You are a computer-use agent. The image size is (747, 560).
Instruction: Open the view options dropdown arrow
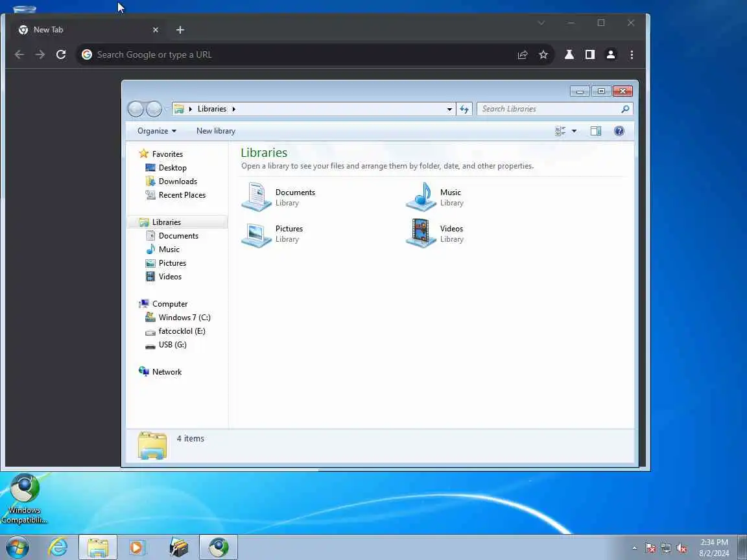pos(574,131)
